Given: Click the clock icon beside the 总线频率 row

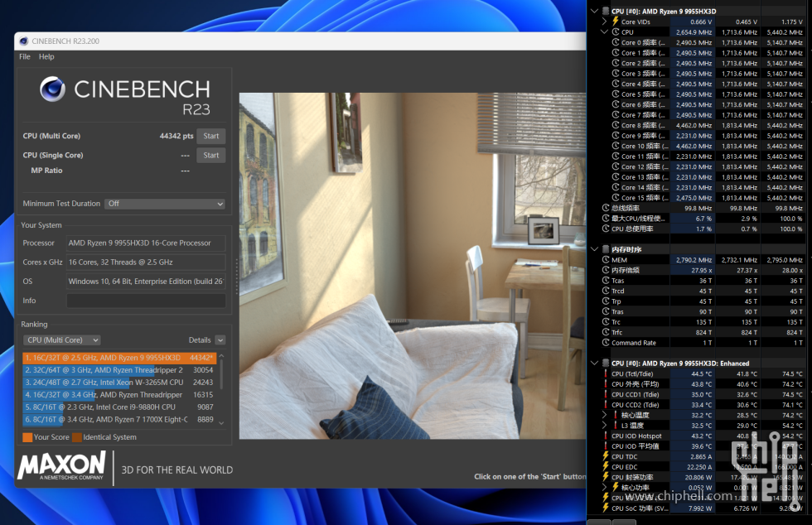Looking at the screenshot, I should tap(606, 208).
